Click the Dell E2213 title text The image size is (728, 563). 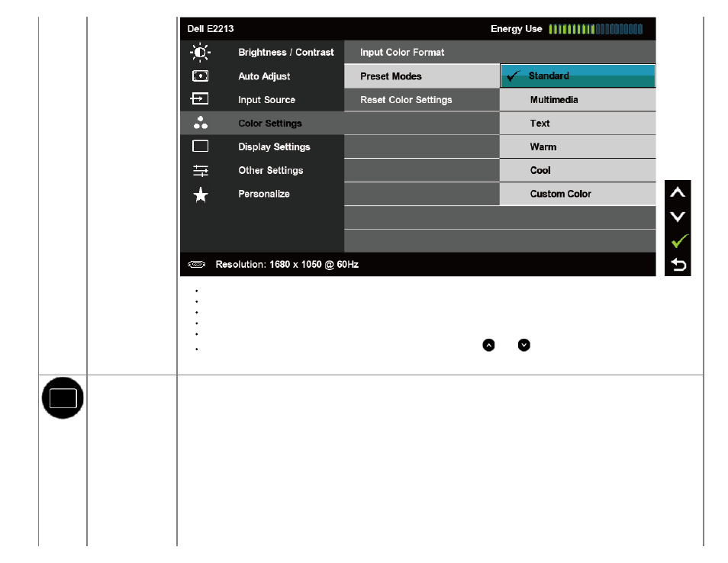click(211, 29)
